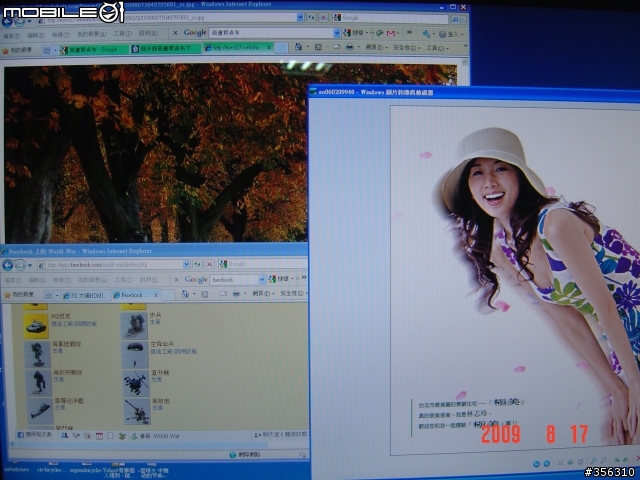Click the friends icon on the Facebook bottom bar
This screenshot has height=480, width=640.
coord(64,436)
